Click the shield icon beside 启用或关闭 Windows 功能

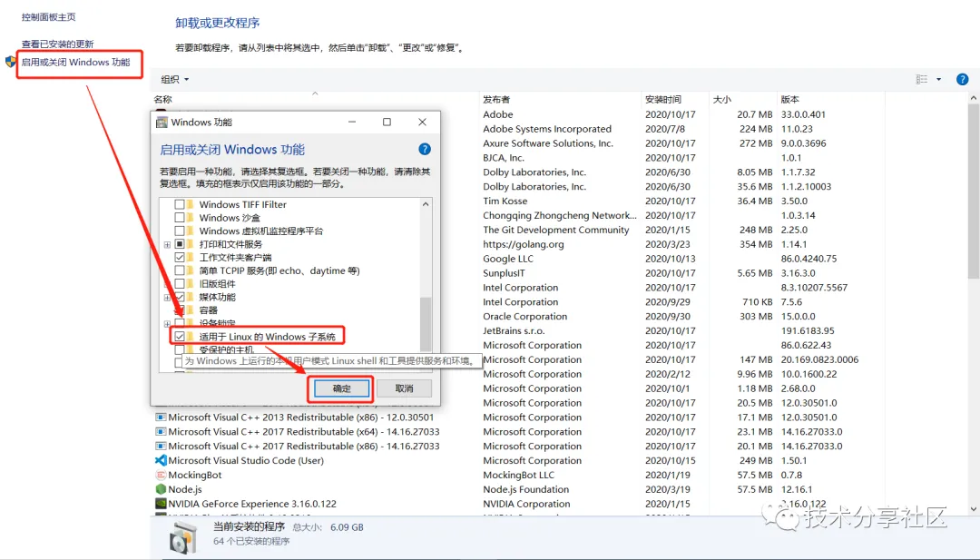11,62
